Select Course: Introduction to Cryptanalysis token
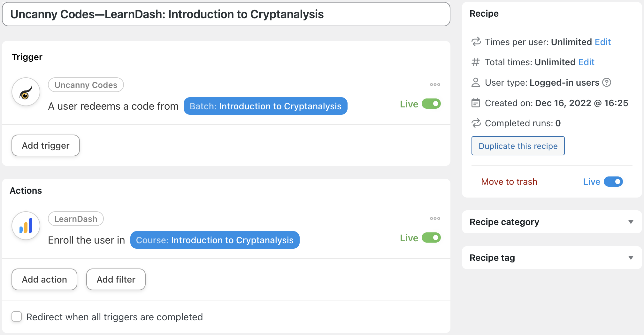The image size is (644, 335). click(215, 240)
